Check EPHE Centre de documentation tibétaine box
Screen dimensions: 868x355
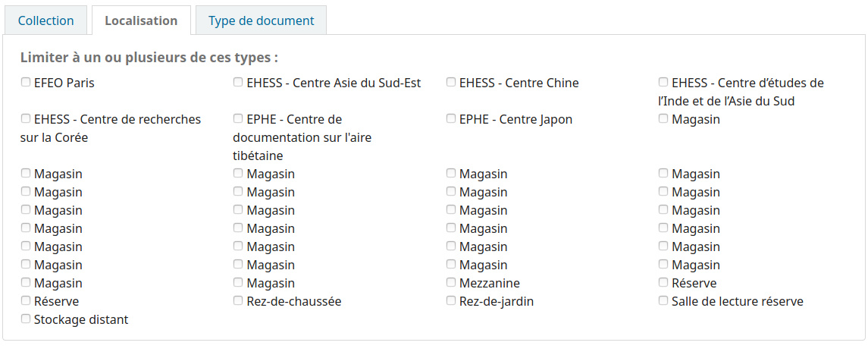238,119
